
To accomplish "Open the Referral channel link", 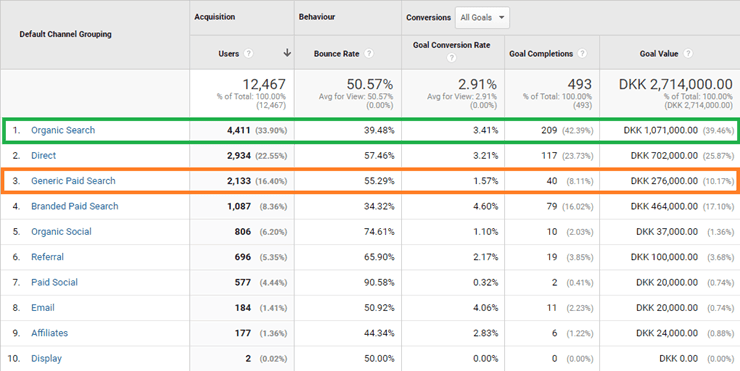I will (47, 257).
